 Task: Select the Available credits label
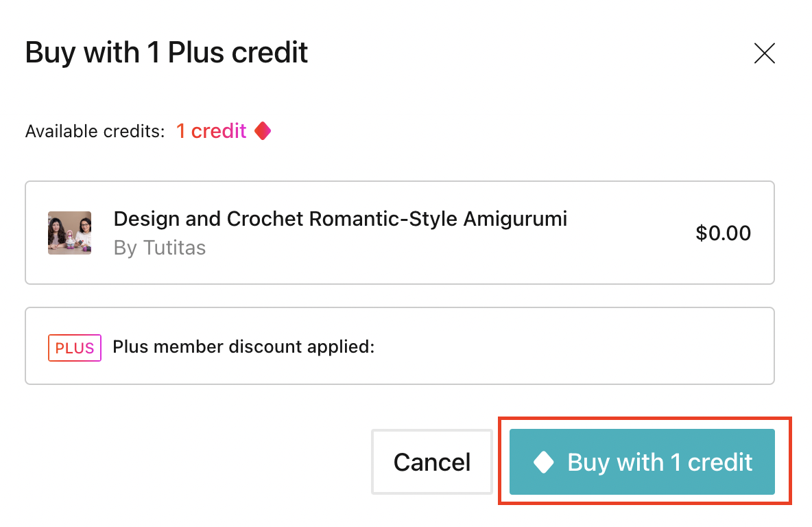tap(95, 132)
